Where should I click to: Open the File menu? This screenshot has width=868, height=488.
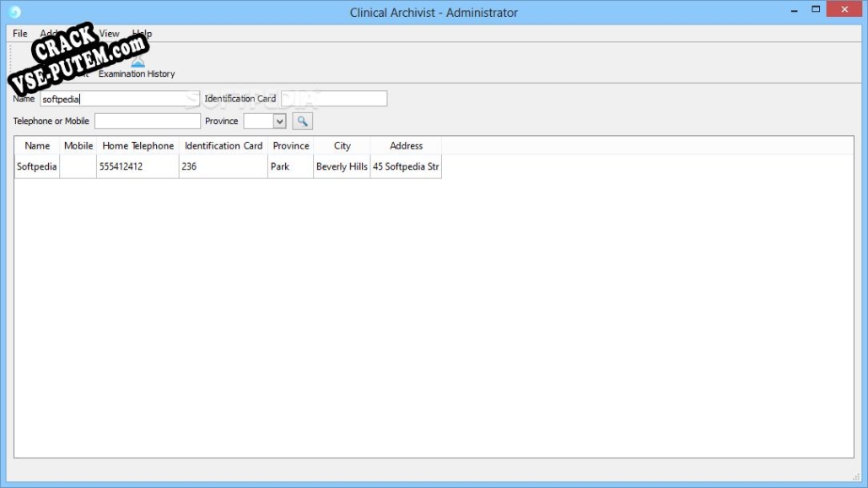pos(20,34)
